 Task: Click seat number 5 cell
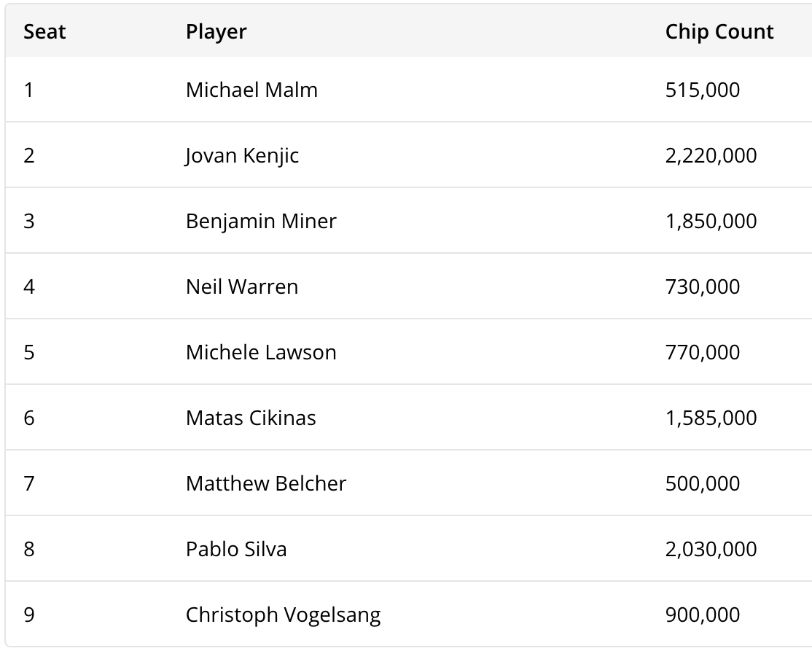pos(29,353)
